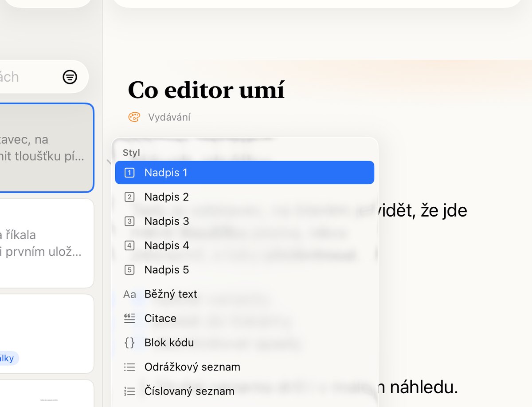Select the highlighted note card with tloušťku
Screen dimensions: 532x407
(x=47, y=148)
